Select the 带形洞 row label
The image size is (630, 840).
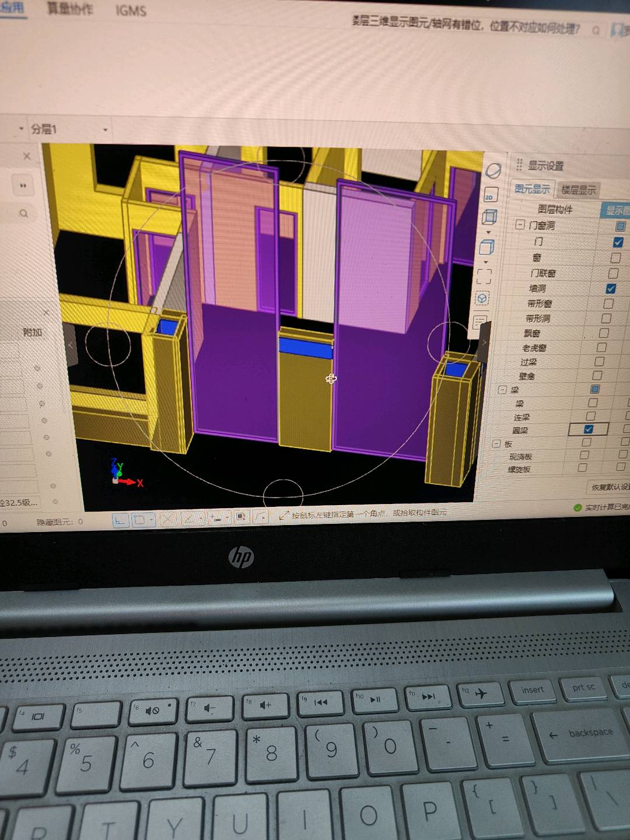(537, 318)
